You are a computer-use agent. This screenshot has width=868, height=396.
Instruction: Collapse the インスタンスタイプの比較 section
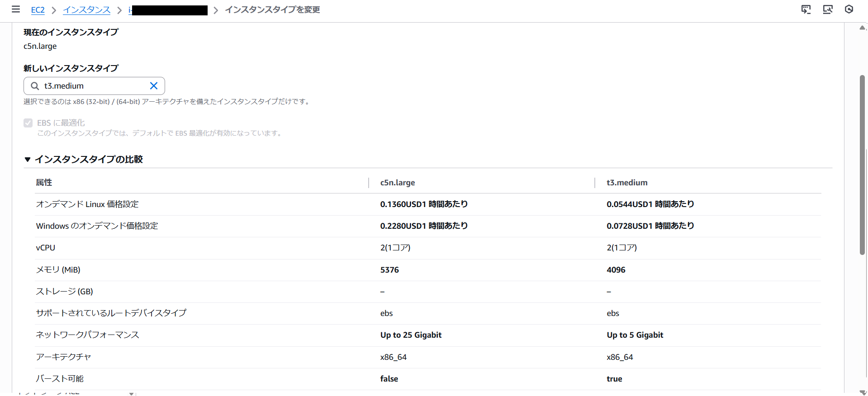[x=28, y=160]
